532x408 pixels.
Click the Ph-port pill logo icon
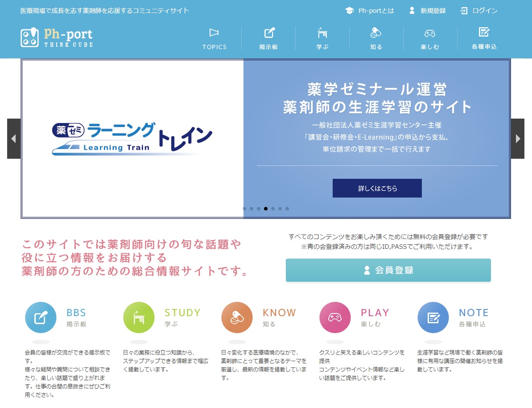(x=29, y=37)
